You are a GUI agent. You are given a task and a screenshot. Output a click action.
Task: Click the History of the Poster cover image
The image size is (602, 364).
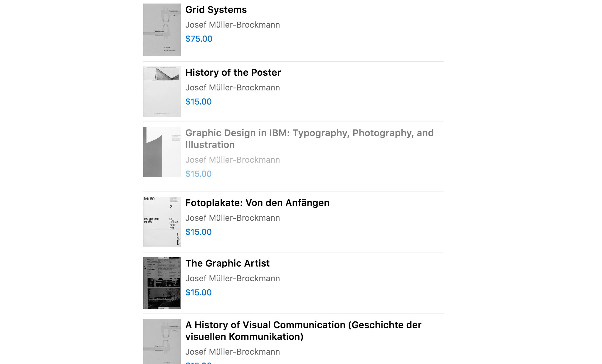point(162,92)
